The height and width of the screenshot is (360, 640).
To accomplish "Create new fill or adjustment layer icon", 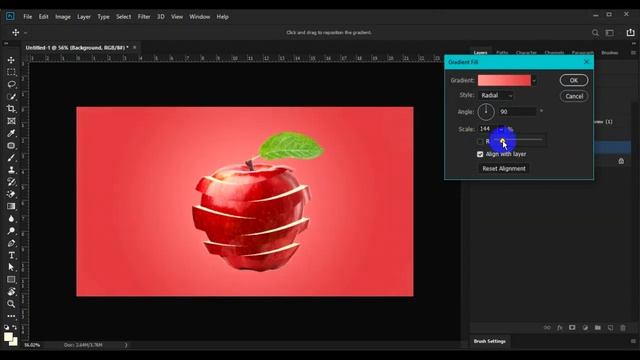I will click(585, 328).
